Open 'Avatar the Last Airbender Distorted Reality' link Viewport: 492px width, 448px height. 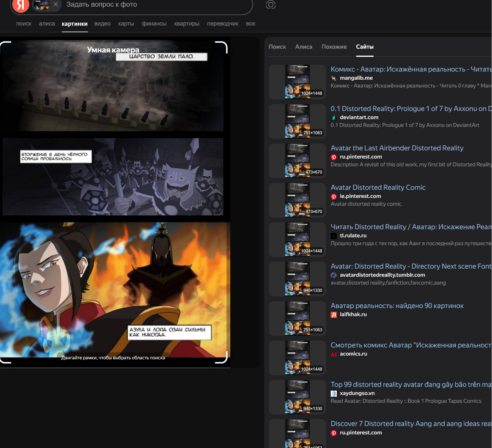coord(397,148)
